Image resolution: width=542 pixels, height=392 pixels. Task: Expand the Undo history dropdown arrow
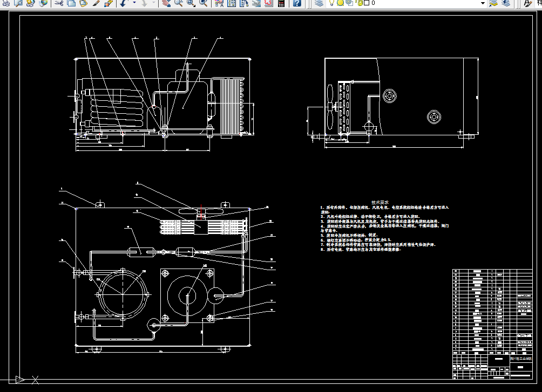tap(134, 3)
